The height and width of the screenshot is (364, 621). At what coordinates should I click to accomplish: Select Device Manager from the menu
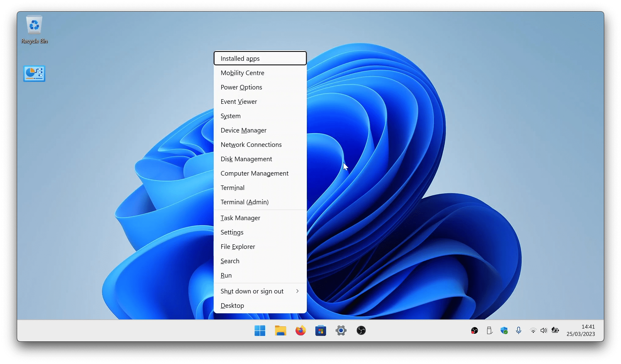click(x=244, y=130)
